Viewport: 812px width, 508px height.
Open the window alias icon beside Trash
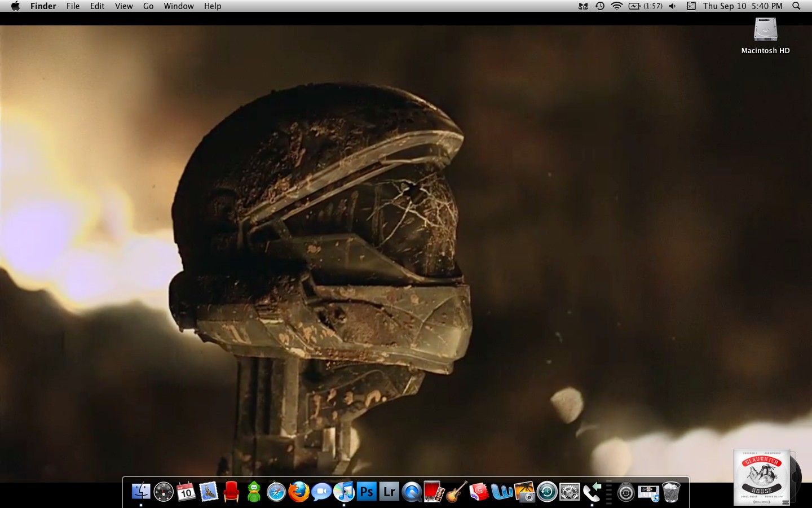[x=648, y=493]
